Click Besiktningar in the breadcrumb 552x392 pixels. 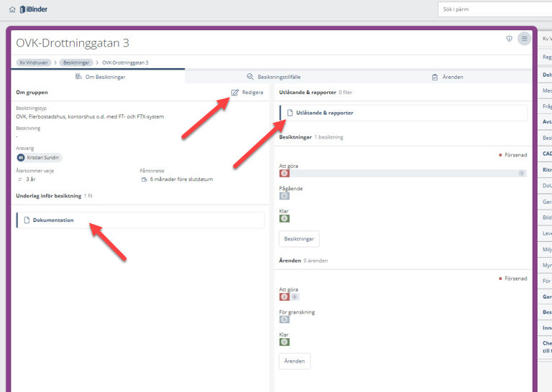click(75, 62)
